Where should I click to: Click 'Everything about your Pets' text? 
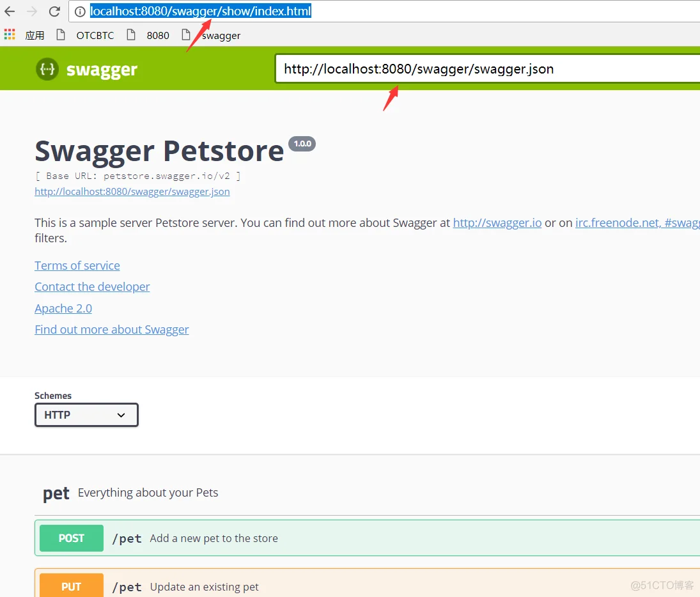(148, 493)
